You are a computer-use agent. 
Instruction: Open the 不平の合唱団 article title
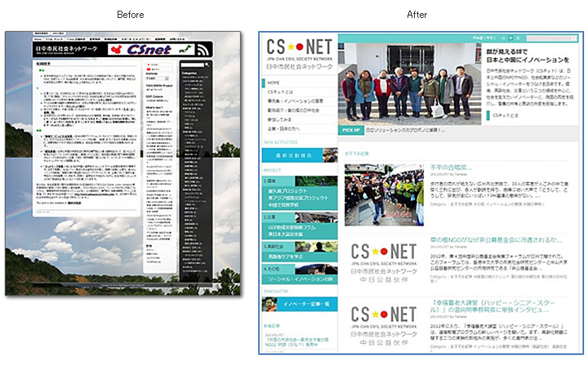[x=449, y=167]
